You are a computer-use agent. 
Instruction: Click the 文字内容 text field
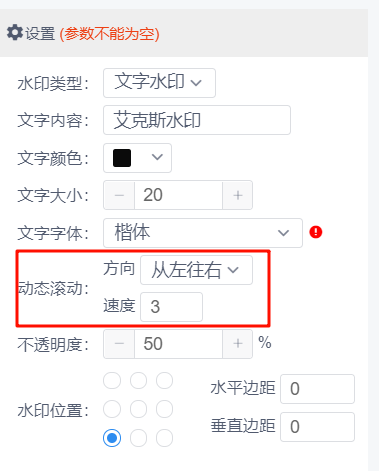click(197, 120)
